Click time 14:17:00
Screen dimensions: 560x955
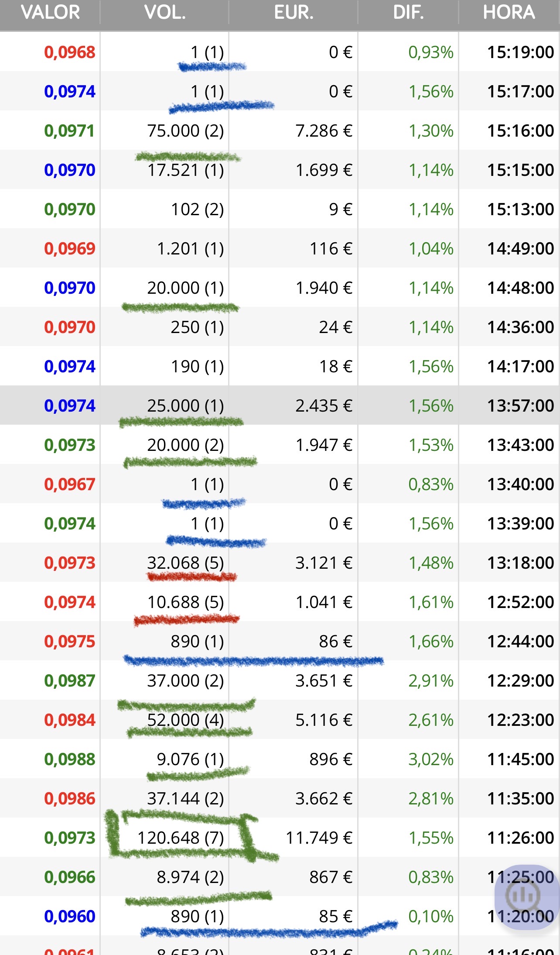point(520,367)
